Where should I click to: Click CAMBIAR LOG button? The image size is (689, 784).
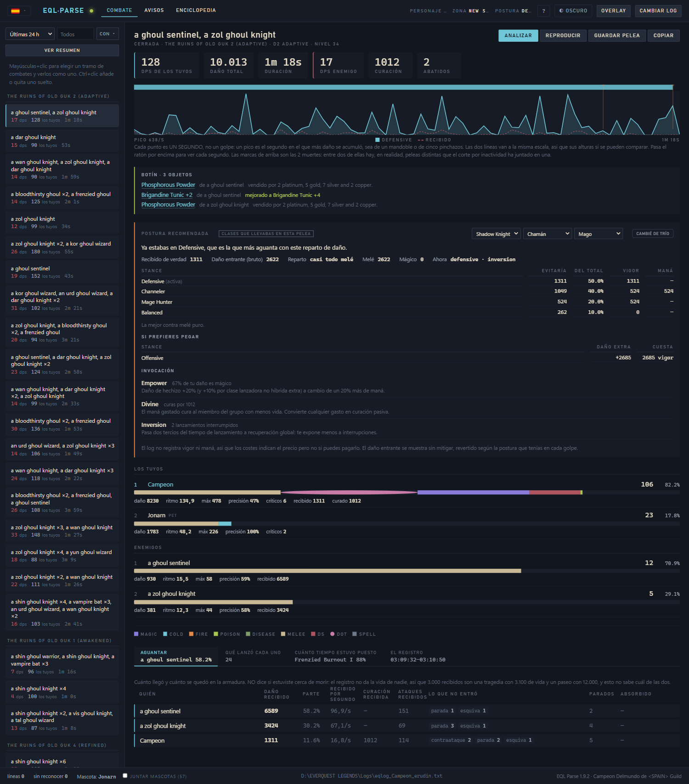pos(658,11)
